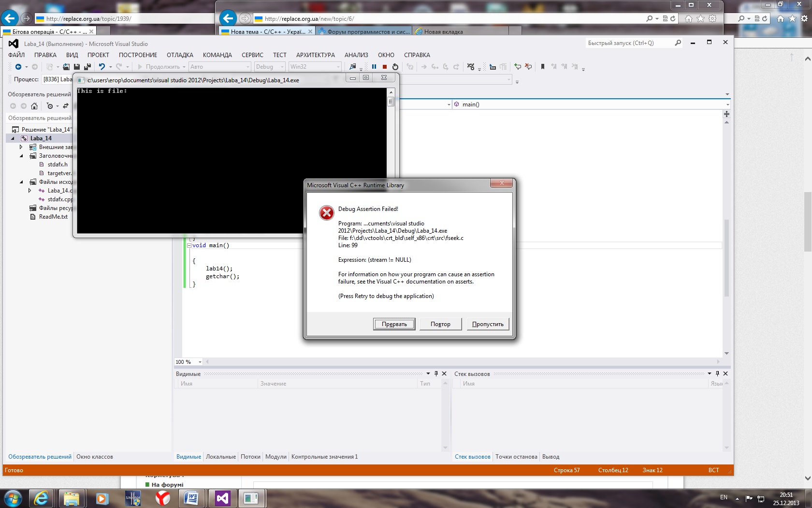Click the bookmark icon in toolbar
812x508 pixels.
[542, 67]
